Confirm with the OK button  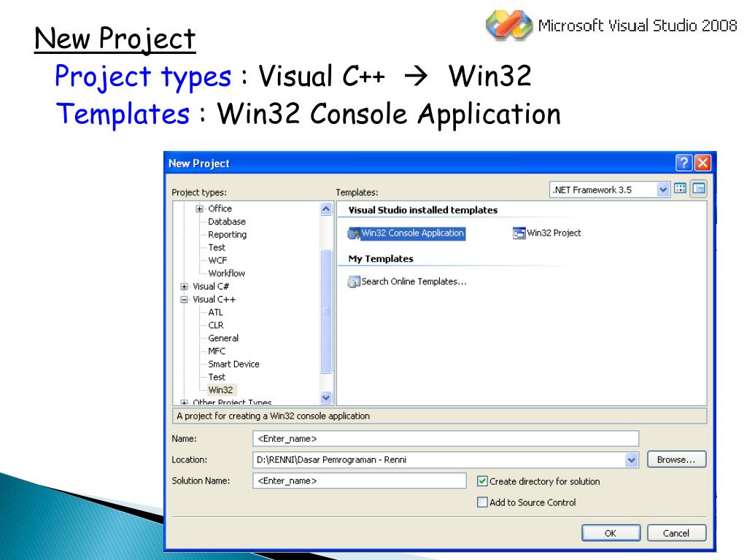point(611,533)
